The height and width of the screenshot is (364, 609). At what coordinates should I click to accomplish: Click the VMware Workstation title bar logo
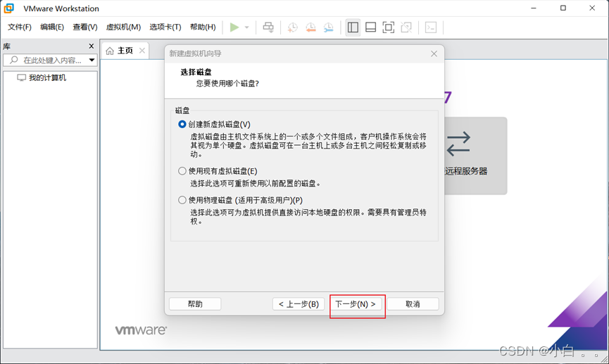point(9,8)
